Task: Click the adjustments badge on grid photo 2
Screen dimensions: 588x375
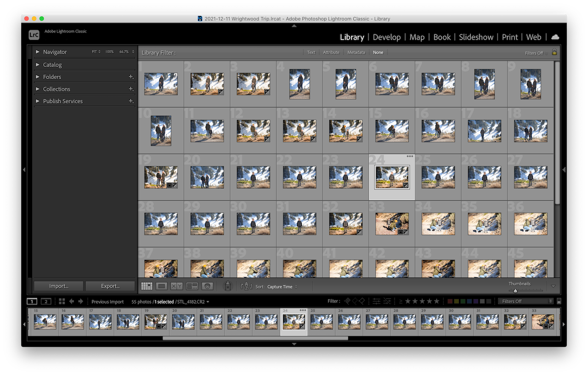Action: (x=221, y=92)
